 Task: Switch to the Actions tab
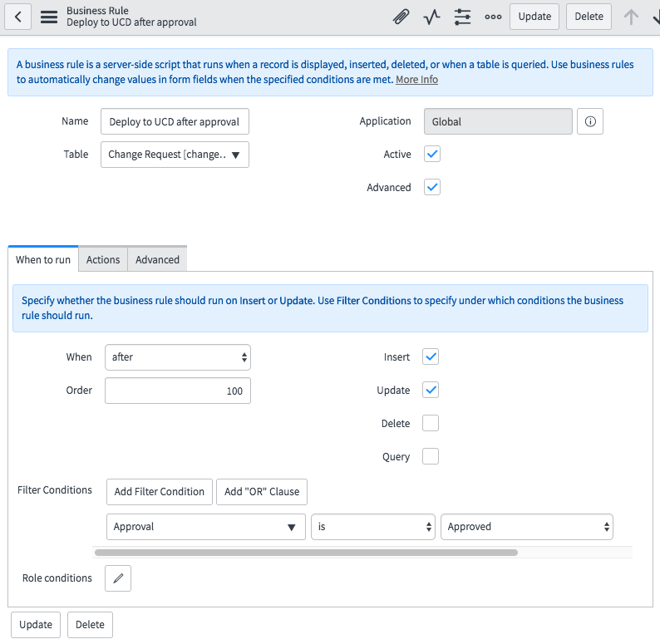[x=103, y=260]
